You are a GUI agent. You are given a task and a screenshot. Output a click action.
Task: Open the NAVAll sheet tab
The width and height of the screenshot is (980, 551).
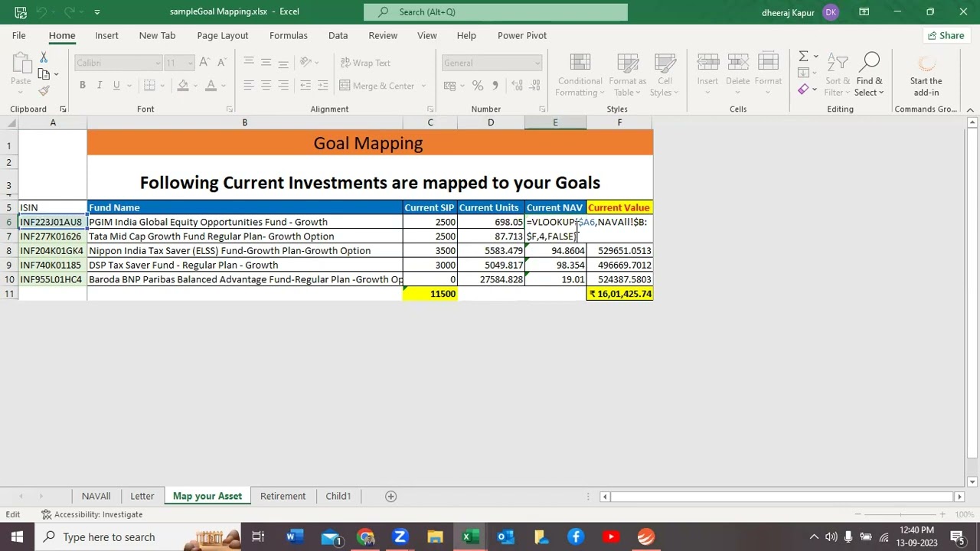(96, 496)
